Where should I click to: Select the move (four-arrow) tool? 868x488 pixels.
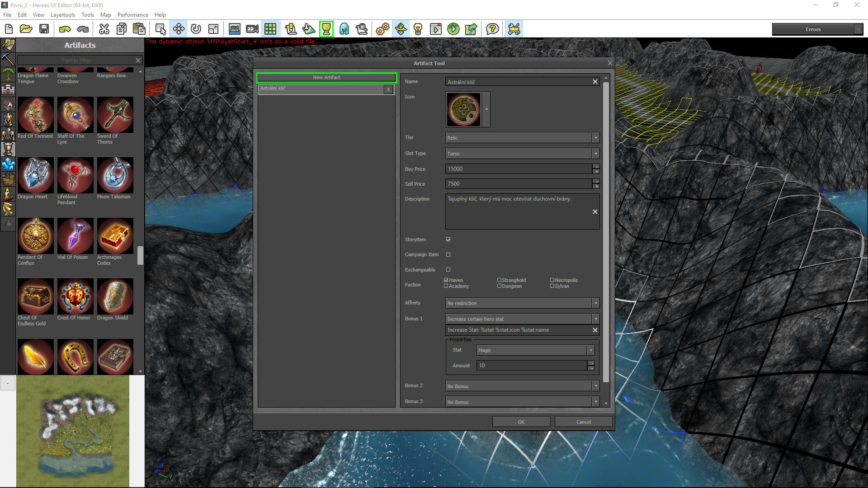[x=179, y=29]
